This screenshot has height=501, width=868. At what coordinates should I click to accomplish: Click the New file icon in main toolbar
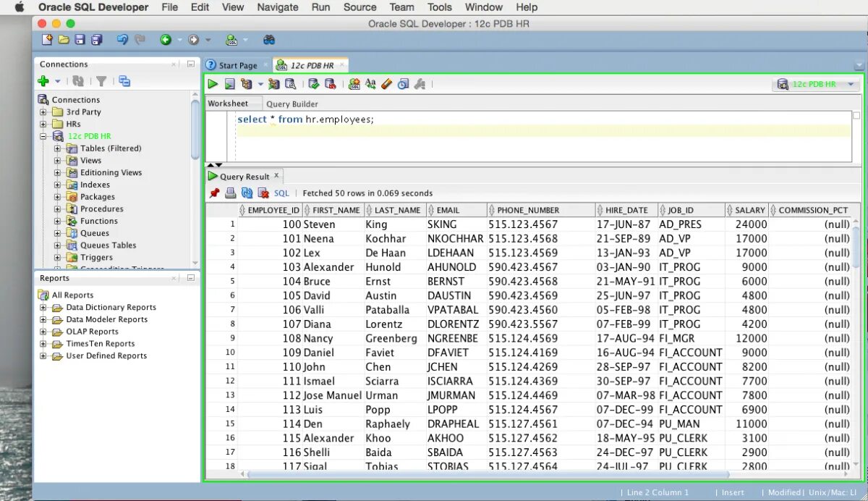[x=47, y=40]
